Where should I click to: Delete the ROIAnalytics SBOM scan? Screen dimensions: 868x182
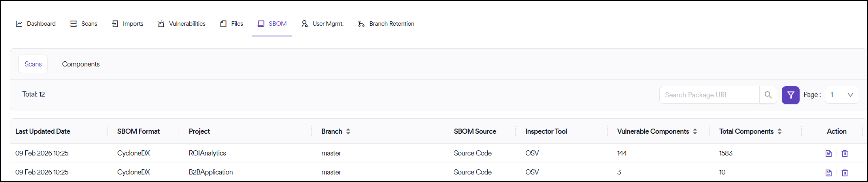tap(845, 154)
